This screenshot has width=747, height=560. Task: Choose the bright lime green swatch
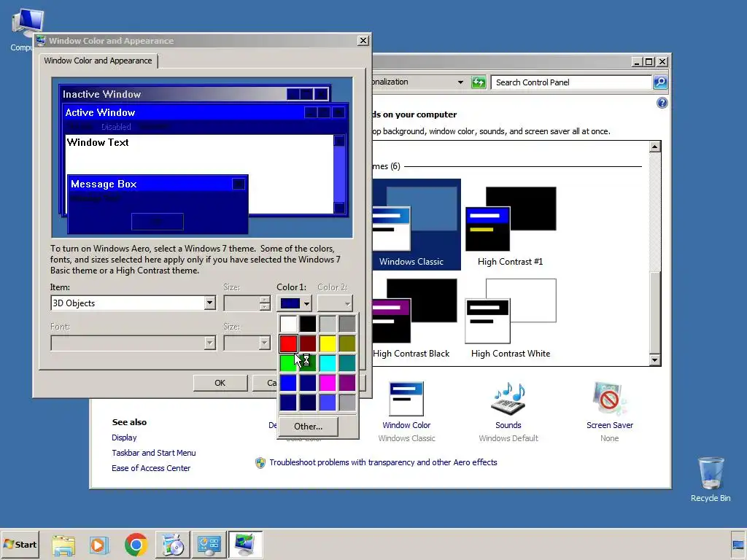tap(288, 363)
